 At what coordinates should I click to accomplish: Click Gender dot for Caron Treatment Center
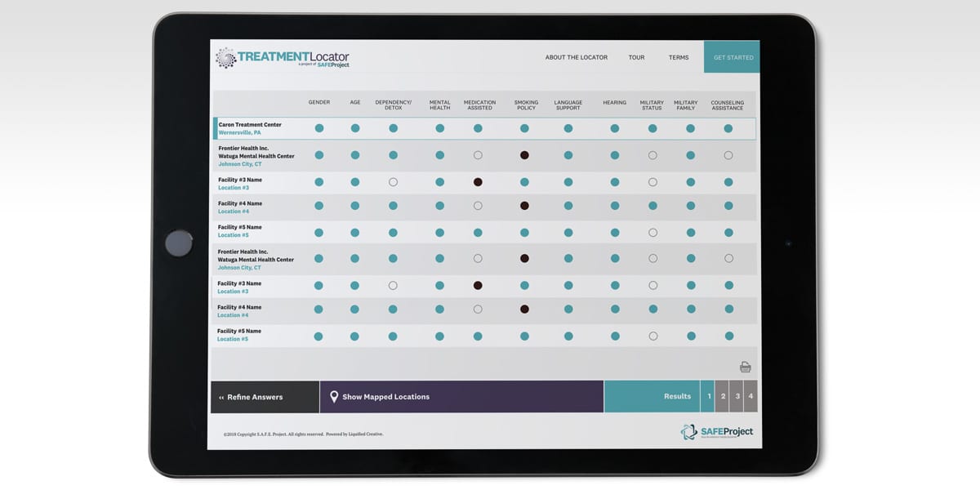(319, 128)
